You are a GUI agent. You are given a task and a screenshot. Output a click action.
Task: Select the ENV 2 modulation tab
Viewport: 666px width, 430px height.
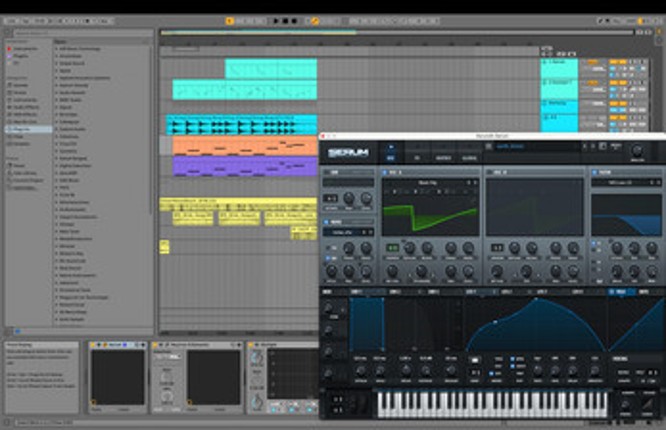(x=394, y=292)
